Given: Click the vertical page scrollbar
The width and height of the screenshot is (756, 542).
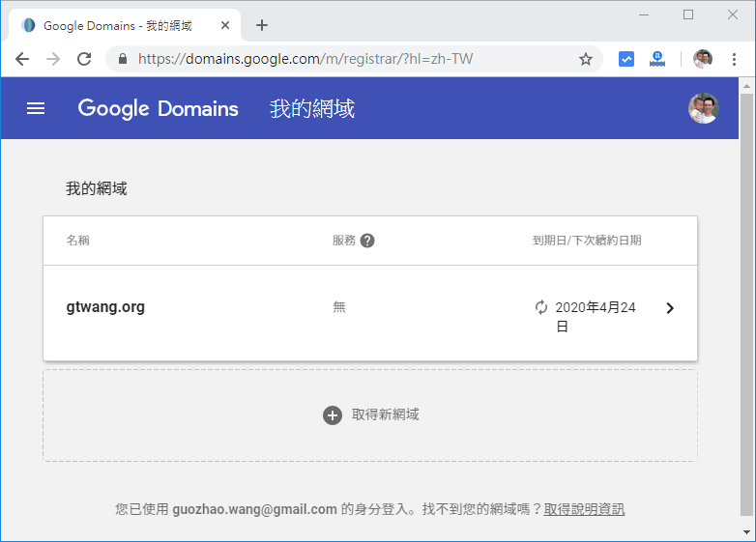Looking at the screenshot, I should pyautogui.click(x=746, y=303).
